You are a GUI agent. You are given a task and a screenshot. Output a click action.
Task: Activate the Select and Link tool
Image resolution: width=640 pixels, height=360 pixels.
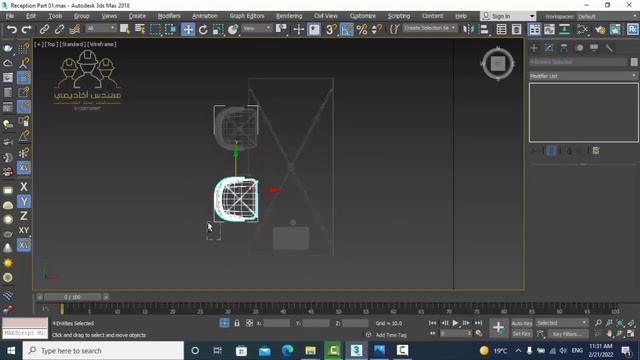44,29
